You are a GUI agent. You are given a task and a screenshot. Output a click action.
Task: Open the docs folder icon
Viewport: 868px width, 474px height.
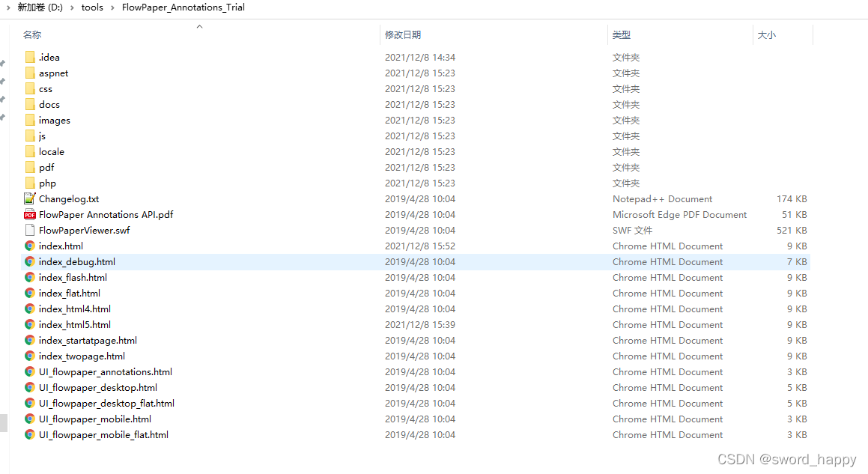(29, 104)
